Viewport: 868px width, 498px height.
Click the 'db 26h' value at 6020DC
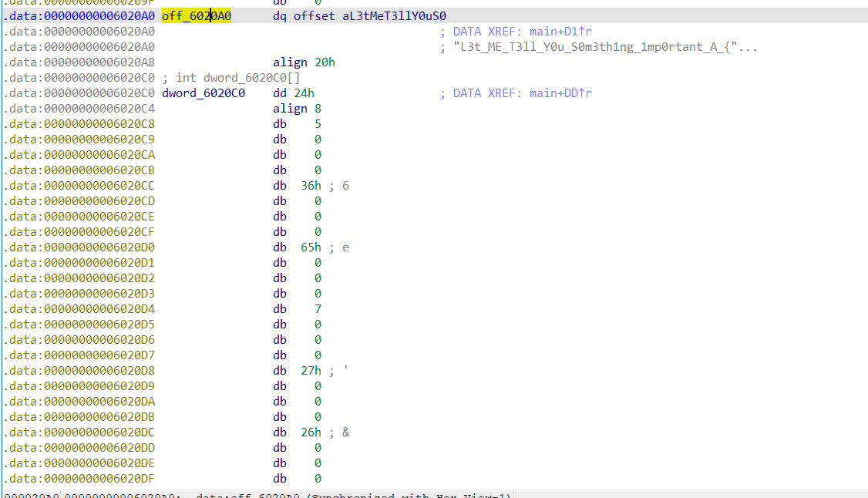coord(297,432)
